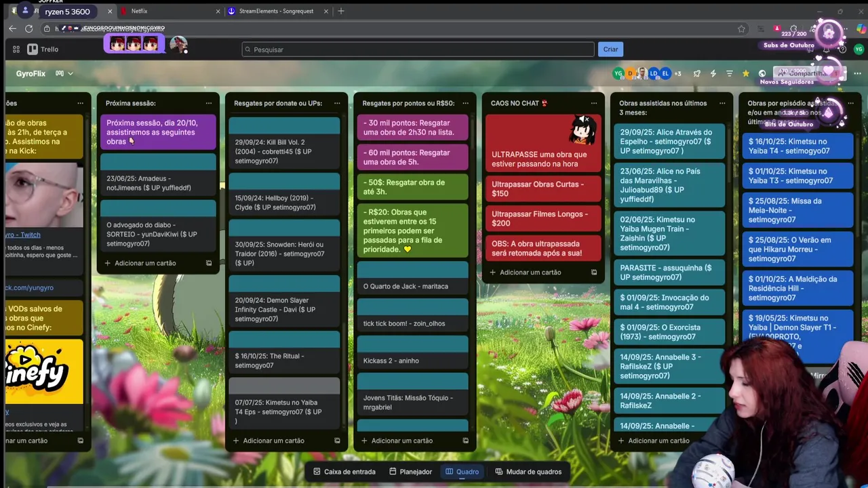Open card 'tick tick boom! - zoin_olhos'
The width and height of the screenshot is (868, 488).
coord(412,314)
